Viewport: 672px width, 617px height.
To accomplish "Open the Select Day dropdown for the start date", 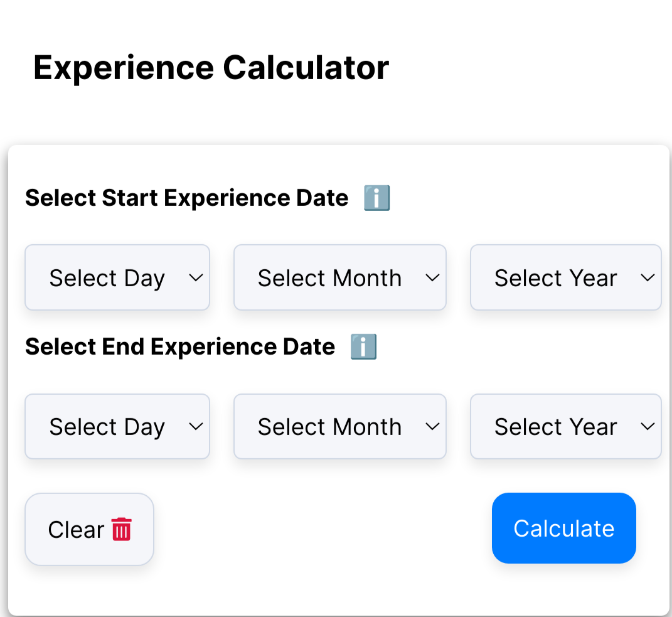I will pyautogui.click(x=117, y=277).
